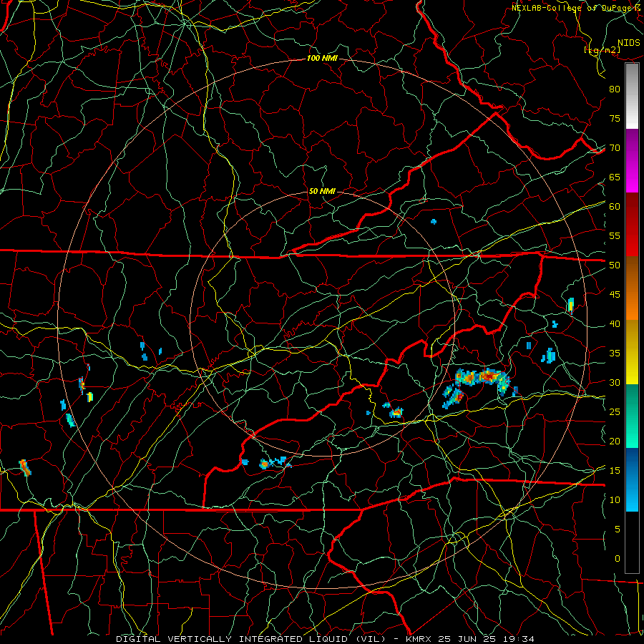Click the '10' value on the legend
This screenshot has width=644, height=644.
[x=615, y=500]
